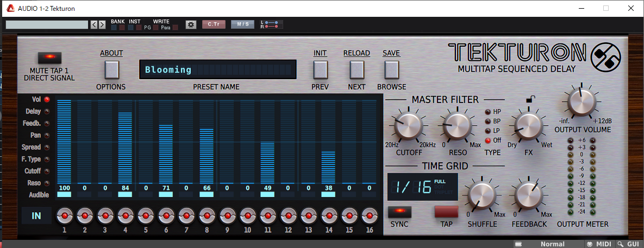
Task: Click the tap 8 volume bar
Action: [207, 156]
